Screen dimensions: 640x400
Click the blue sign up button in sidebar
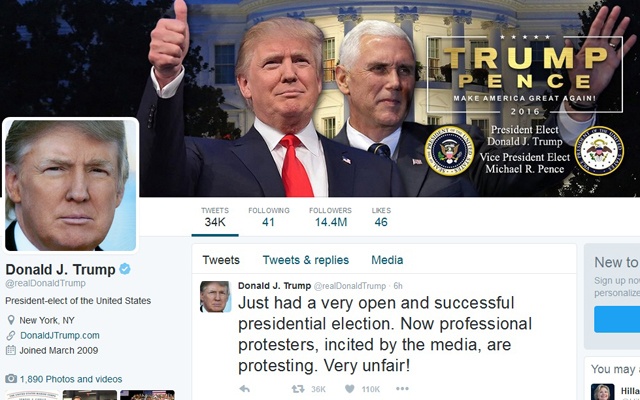617,320
